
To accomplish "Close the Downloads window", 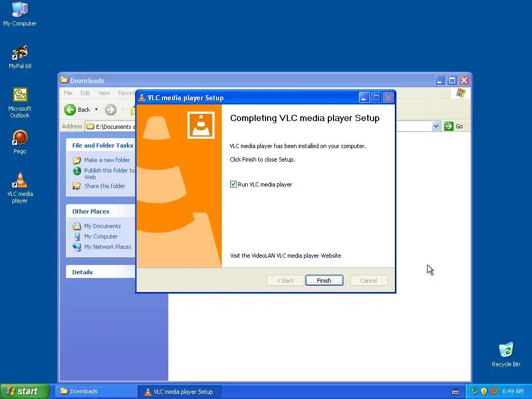I will point(464,81).
